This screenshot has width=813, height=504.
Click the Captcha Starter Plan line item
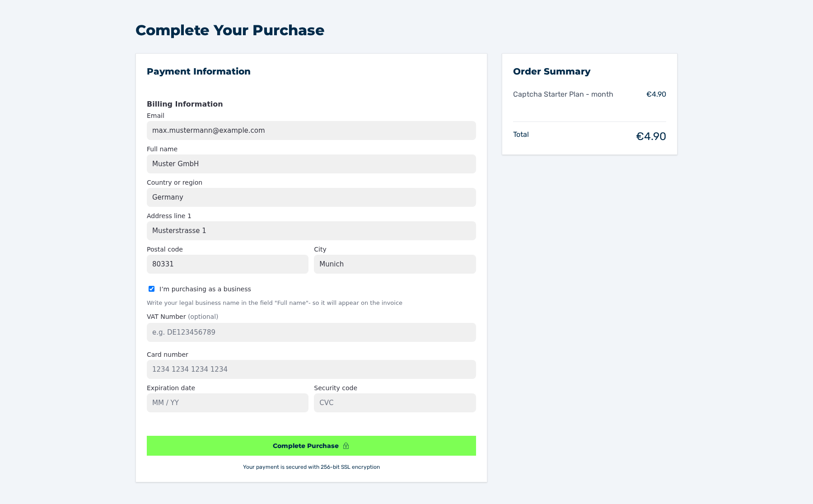[x=563, y=94]
